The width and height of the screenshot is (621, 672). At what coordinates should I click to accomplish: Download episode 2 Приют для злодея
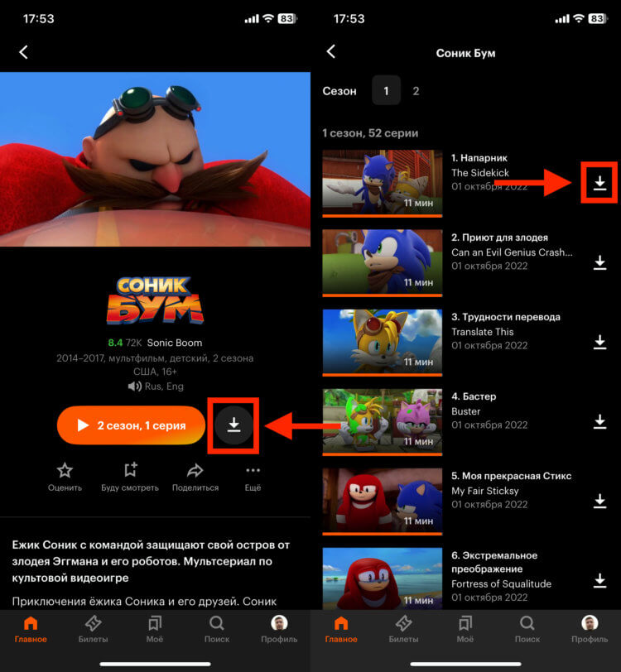click(x=599, y=262)
